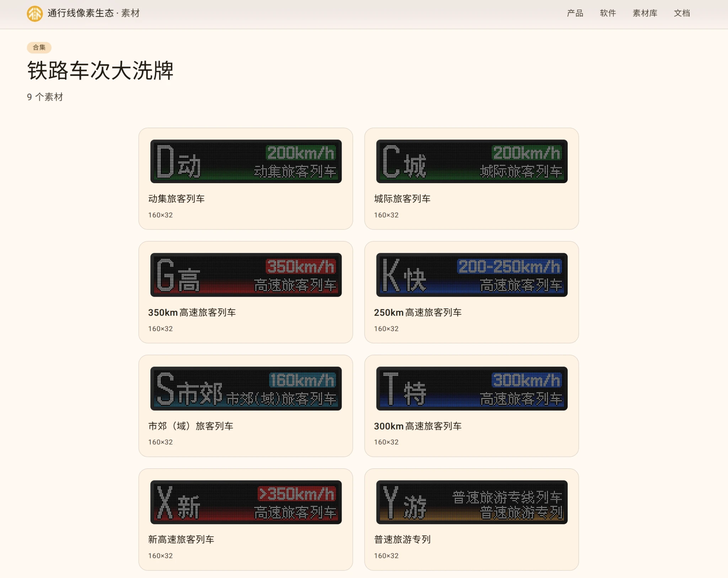Image resolution: width=728 pixels, height=578 pixels.
Task: Click the 城际旅客列车 card title
Action: (x=402, y=199)
